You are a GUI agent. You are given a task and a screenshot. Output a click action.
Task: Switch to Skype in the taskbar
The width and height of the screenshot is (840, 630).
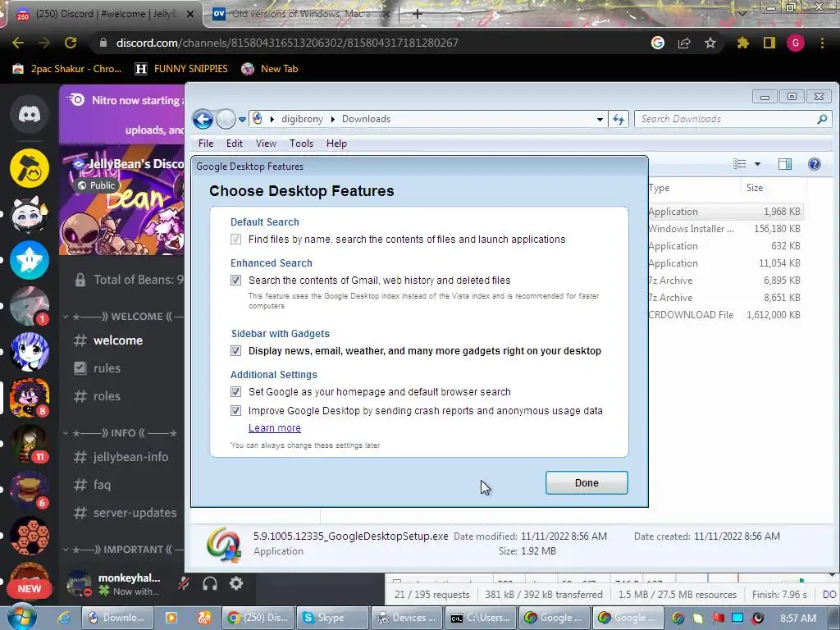(x=332, y=618)
